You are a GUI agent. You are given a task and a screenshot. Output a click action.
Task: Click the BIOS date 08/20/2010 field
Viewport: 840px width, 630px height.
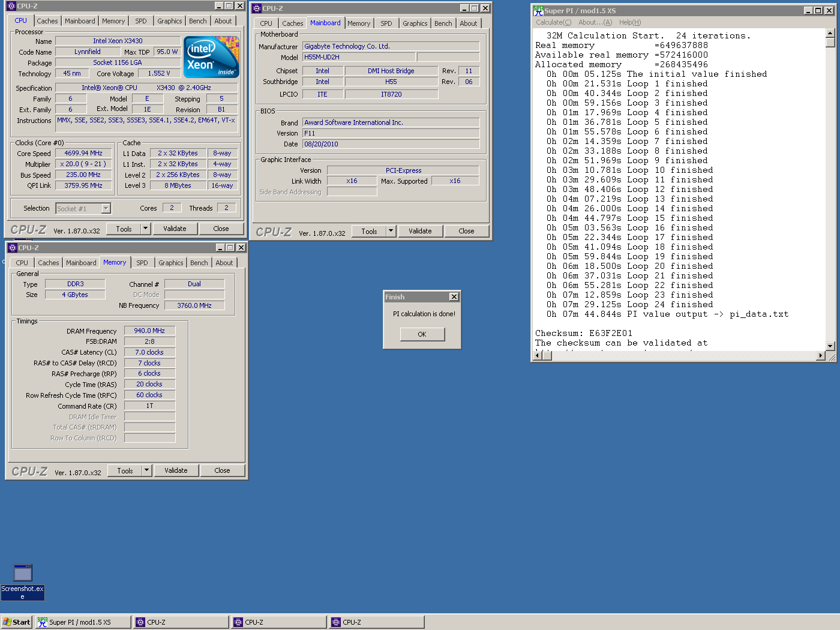tap(391, 144)
